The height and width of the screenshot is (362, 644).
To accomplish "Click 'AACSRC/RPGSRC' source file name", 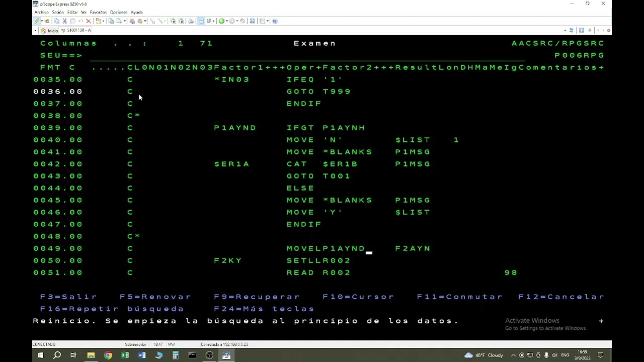I will (558, 43).
